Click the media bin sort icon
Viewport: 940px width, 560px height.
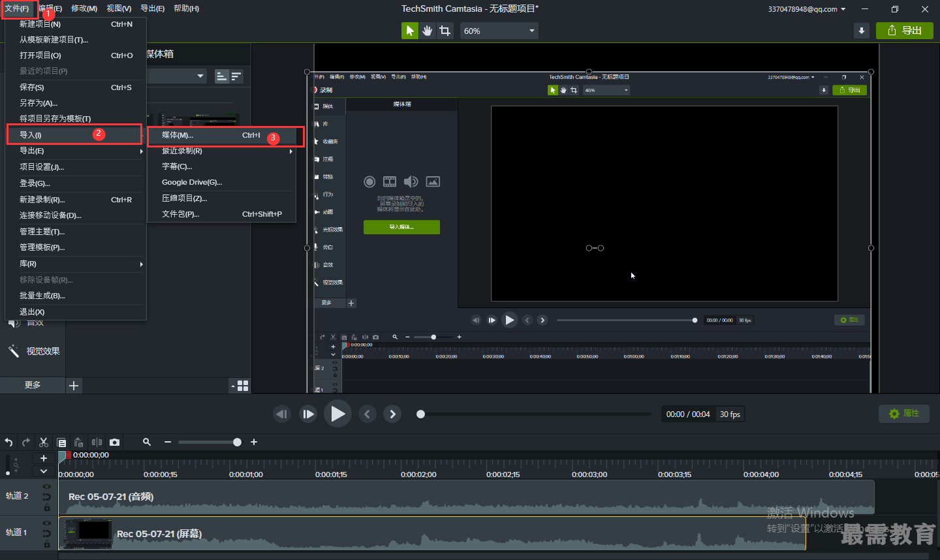(x=236, y=76)
